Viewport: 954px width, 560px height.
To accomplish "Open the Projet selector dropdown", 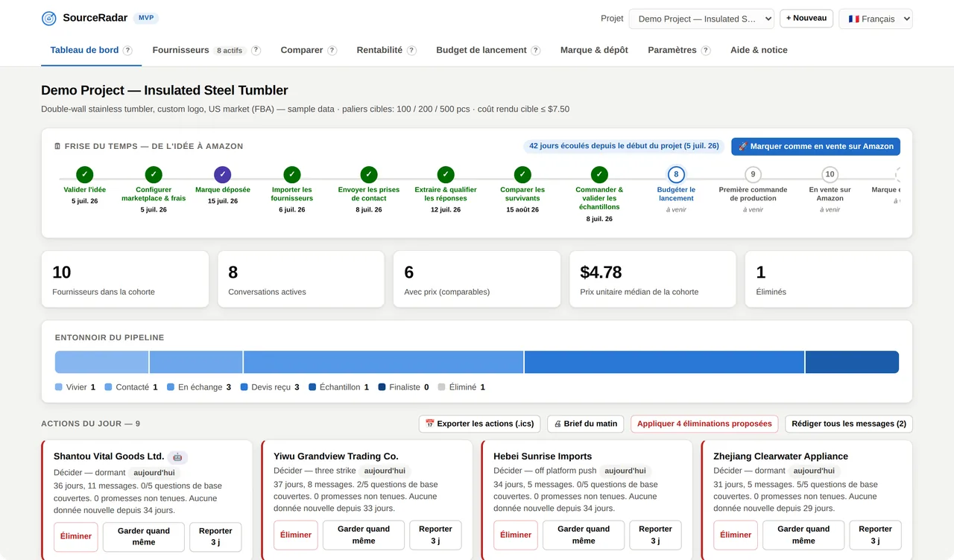I will [x=701, y=19].
